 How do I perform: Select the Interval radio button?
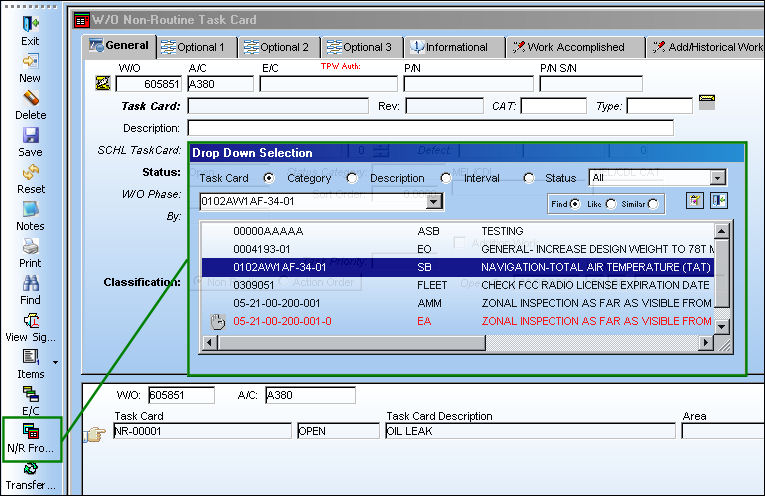click(x=529, y=178)
